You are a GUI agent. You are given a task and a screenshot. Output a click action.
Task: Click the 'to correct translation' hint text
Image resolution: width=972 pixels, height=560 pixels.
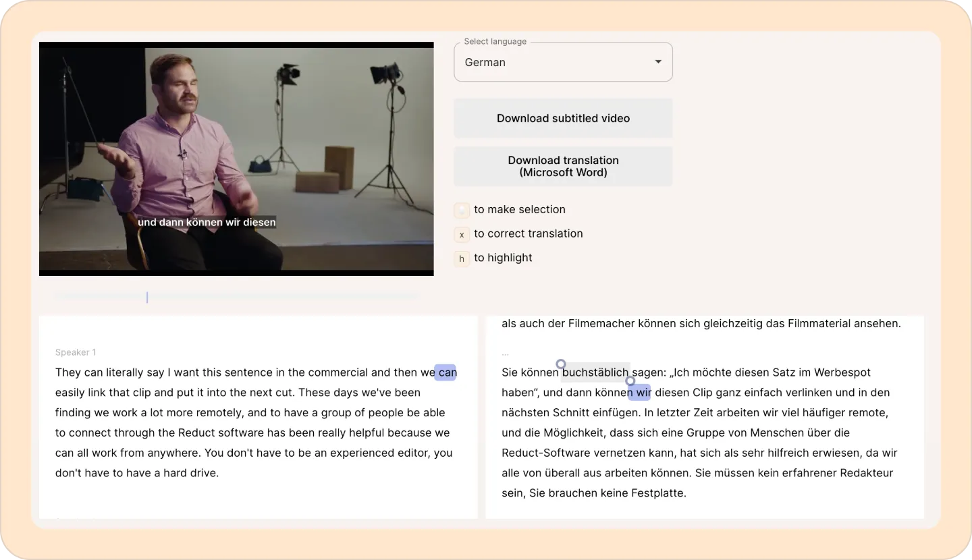coord(529,233)
